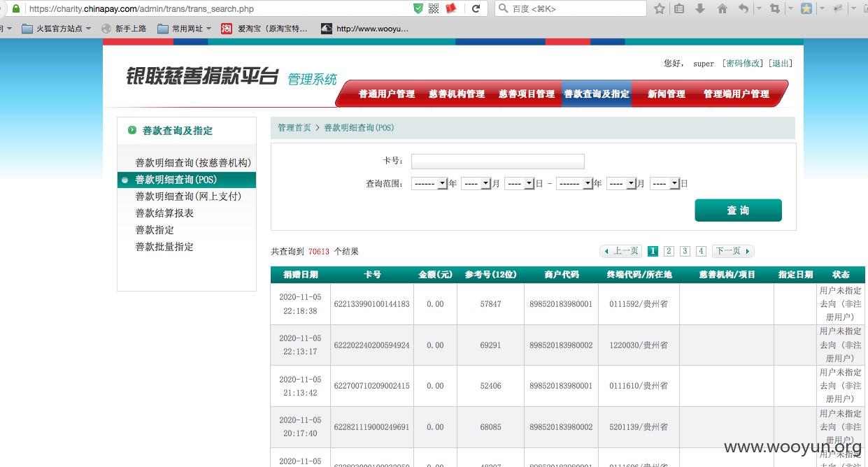This screenshot has width=868, height=467.
Task: Click 管理首页 breadcrumb link
Action: click(x=294, y=128)
